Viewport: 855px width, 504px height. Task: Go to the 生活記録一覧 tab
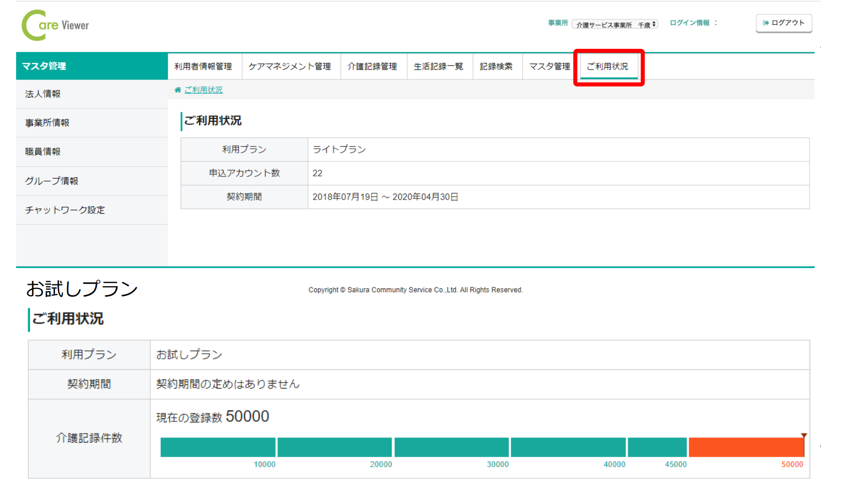438,67
